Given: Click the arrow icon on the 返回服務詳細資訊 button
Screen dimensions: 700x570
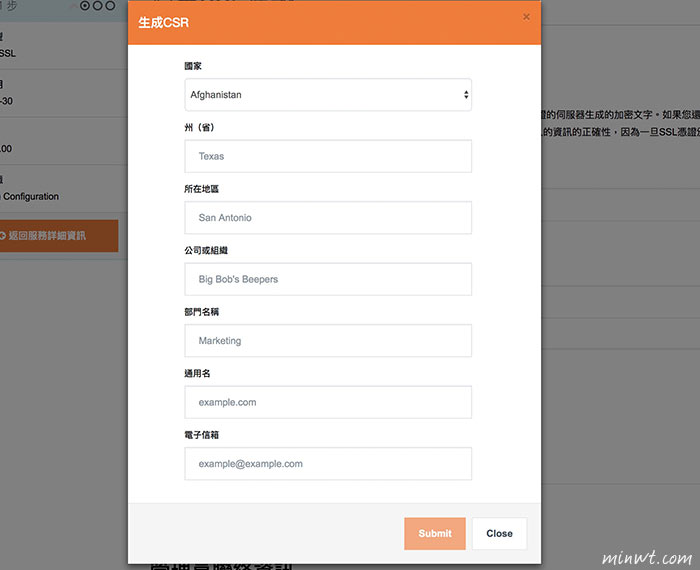Looking at the screenshot, I should (2, 236).
